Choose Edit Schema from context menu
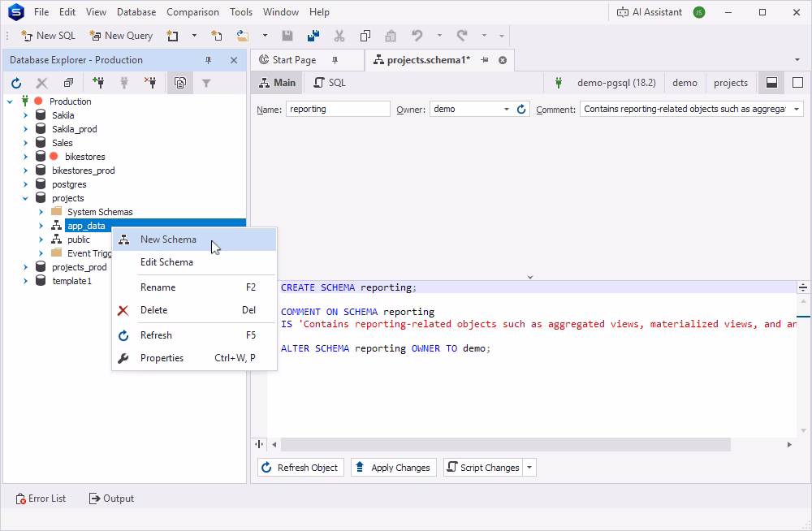This screenshot has height=531, width=812. (194, 262)
